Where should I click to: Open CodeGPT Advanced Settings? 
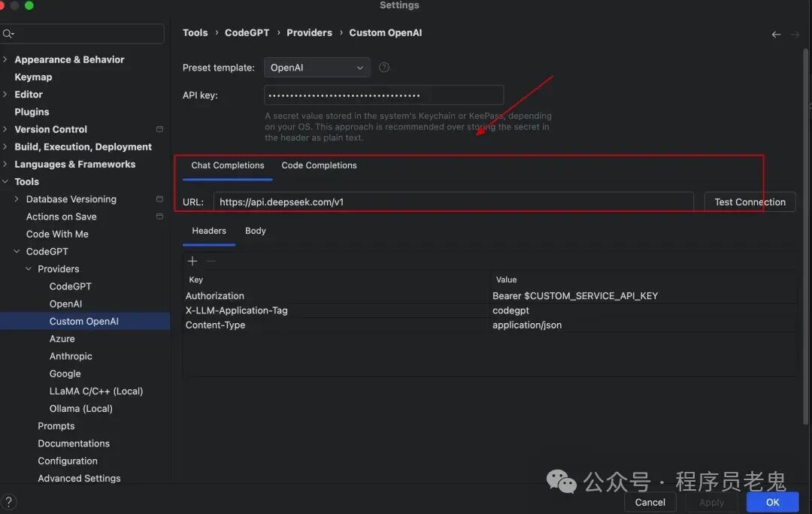(x=79, y=478)
